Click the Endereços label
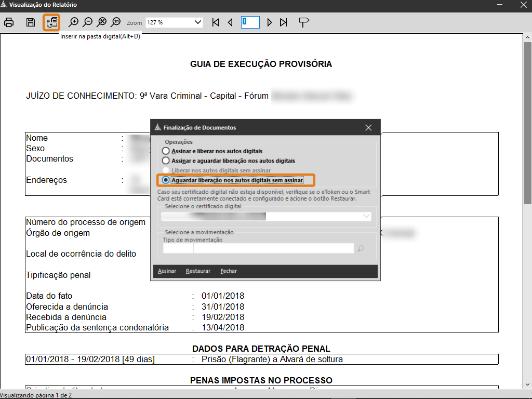 tap(46, 180)
